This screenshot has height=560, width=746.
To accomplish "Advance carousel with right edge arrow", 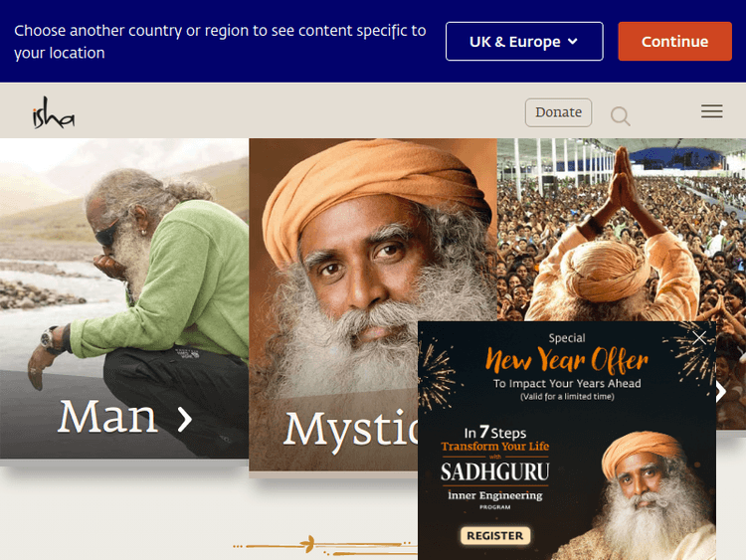I will [722, 392].
